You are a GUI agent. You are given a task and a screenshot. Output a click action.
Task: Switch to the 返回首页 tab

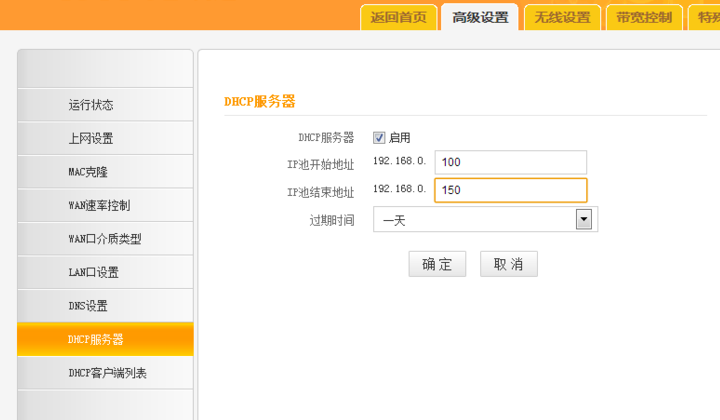coord(398,17)
